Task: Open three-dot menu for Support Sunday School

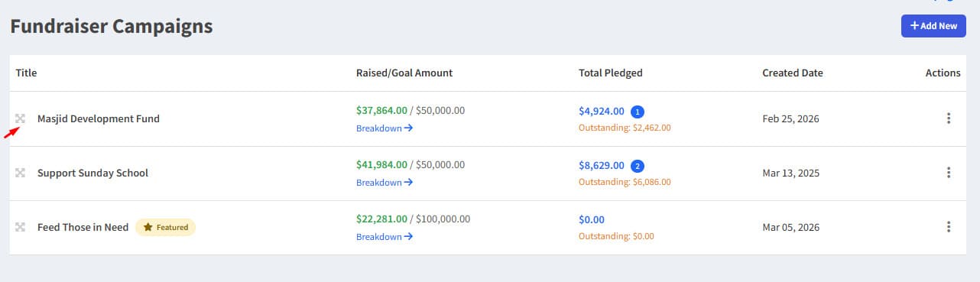Action: 948,173
